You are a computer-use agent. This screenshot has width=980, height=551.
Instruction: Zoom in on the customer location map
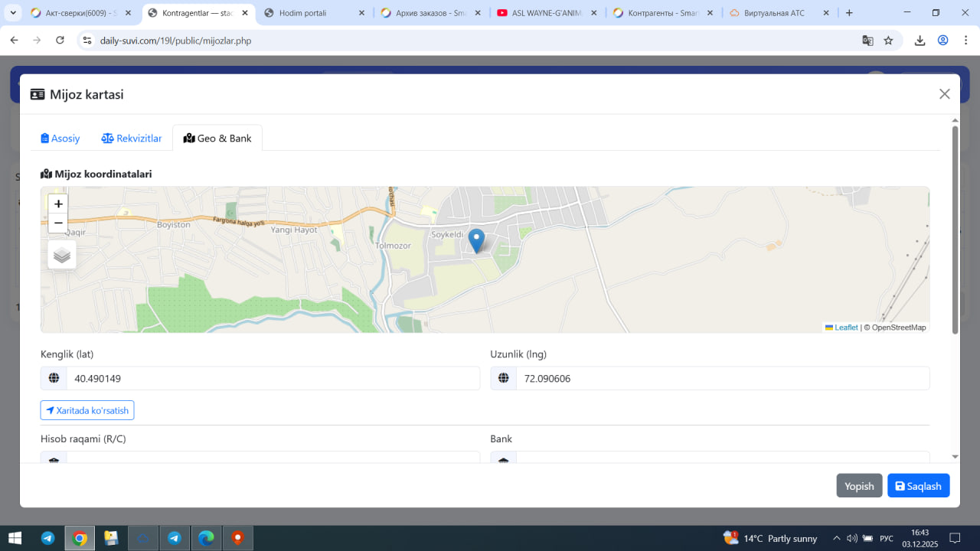point(58,204)
